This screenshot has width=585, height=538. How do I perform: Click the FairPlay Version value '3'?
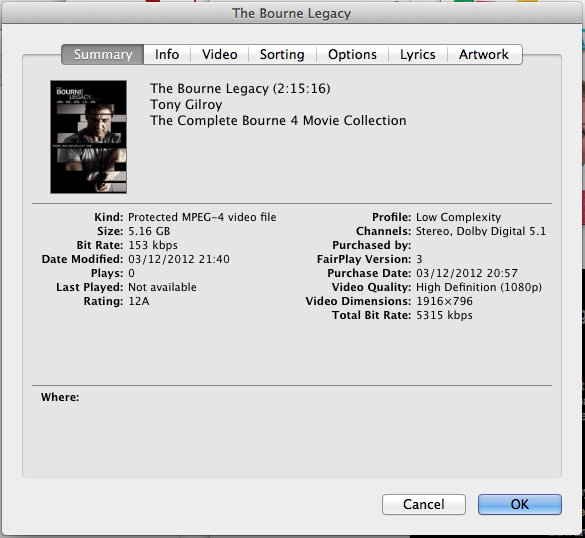(419, 259)
